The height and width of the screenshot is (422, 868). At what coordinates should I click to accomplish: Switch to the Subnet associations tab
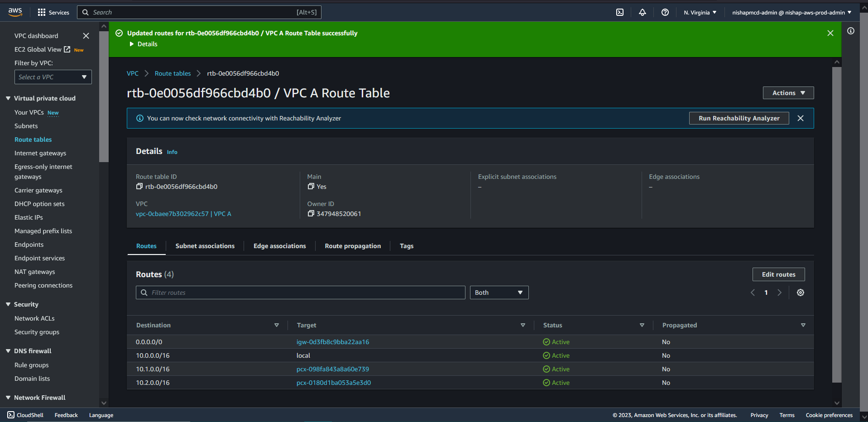205,246
